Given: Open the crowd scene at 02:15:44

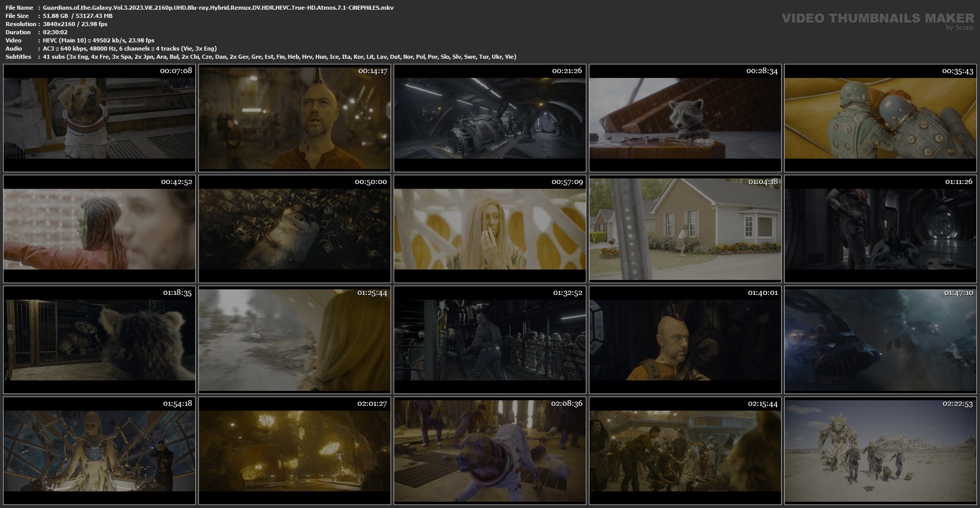Looking at the screenshot, I should pos(685,451).
